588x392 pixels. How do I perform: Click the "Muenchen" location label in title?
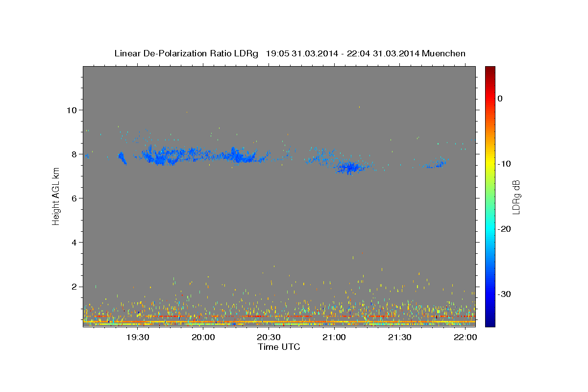[444, 53]
